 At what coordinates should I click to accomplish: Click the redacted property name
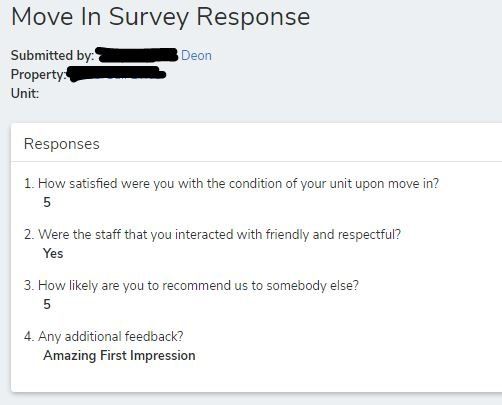click(116, 74)
